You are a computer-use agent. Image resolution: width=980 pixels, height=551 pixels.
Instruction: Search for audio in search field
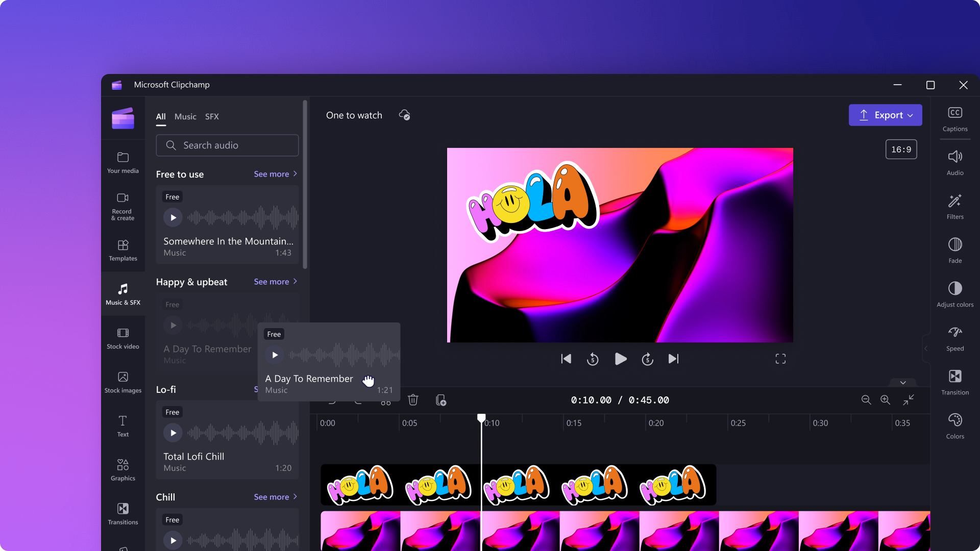227,145
